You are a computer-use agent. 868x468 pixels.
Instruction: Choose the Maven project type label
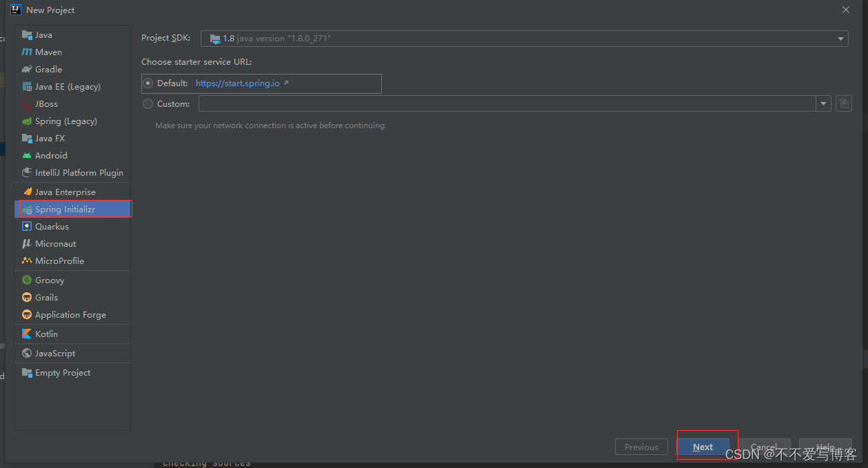(48, 52)
